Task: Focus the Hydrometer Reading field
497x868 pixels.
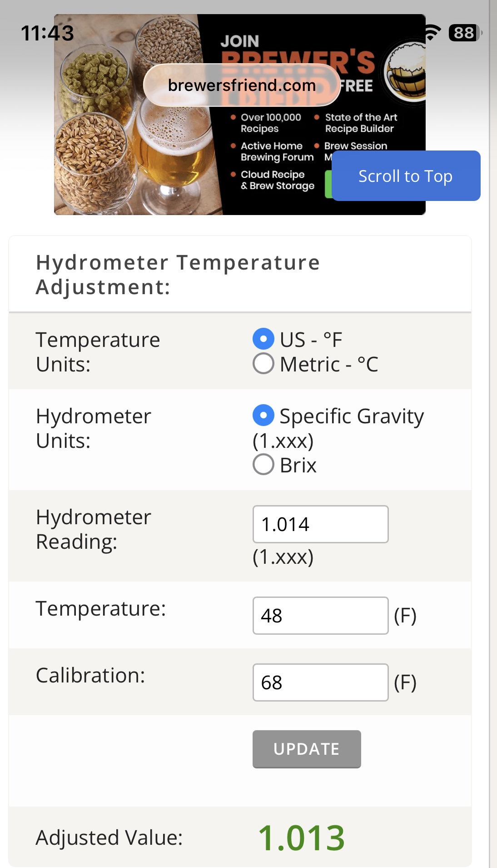Action: click(x=320, y=524)
